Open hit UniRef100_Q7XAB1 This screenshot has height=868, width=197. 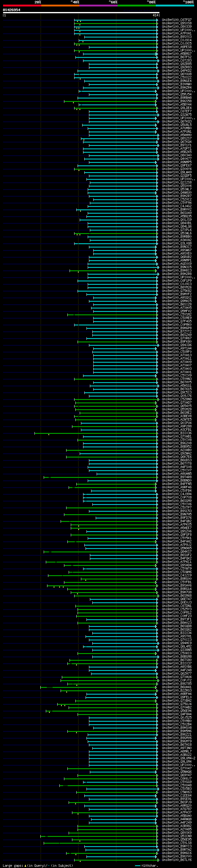[x=176, y=436]
